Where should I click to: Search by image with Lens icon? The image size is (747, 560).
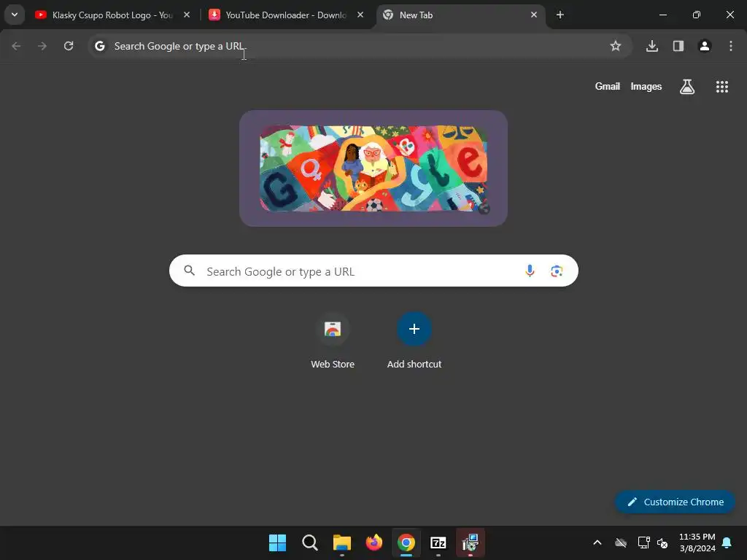557,271
